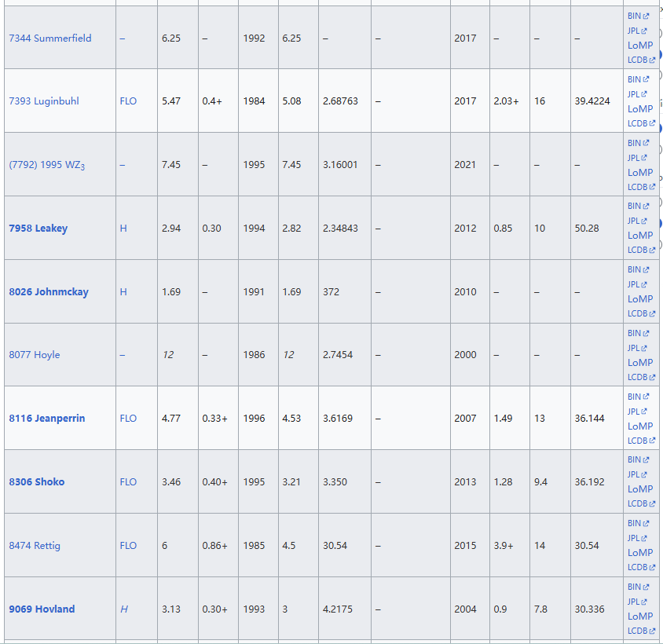Click BIN external-link icon in Summerfield row

point(646,16)
